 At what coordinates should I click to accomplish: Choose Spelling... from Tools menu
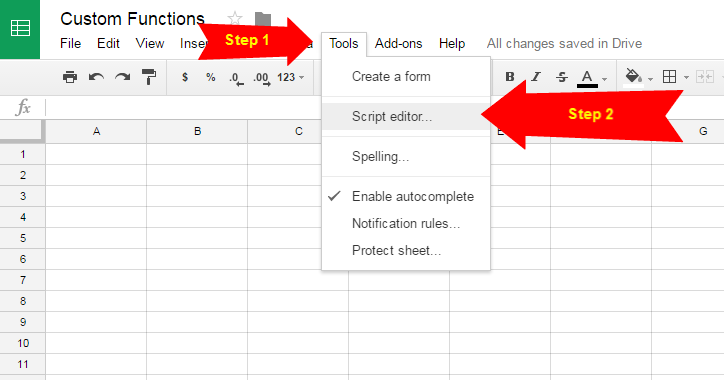tap(406, 157)
